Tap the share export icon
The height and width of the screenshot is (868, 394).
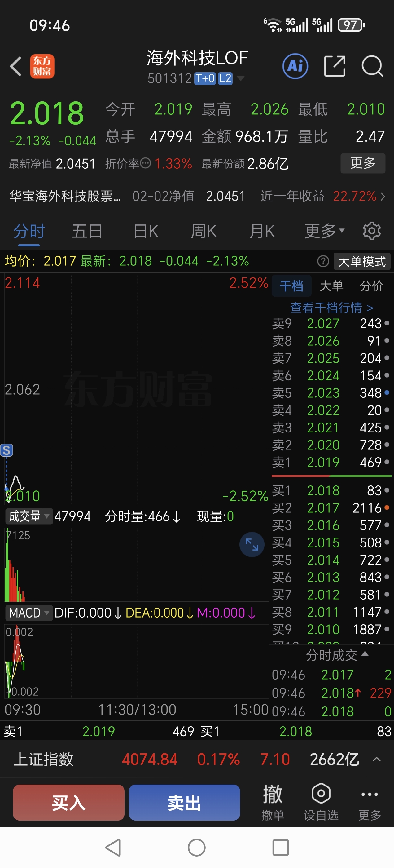point(335,66)
